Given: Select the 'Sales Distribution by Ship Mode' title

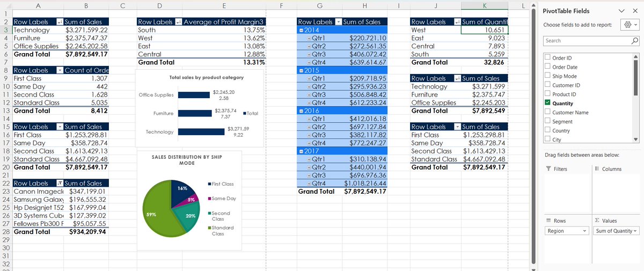Looking at the screenshot, I should point(187,160).
